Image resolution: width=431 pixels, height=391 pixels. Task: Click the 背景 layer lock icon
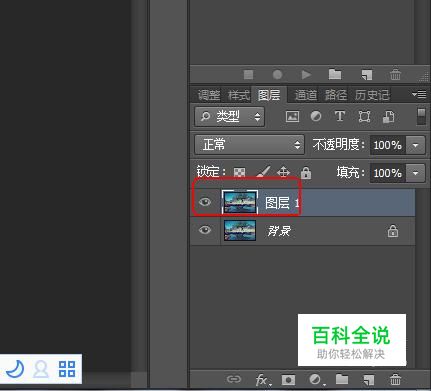pos(393,231)
